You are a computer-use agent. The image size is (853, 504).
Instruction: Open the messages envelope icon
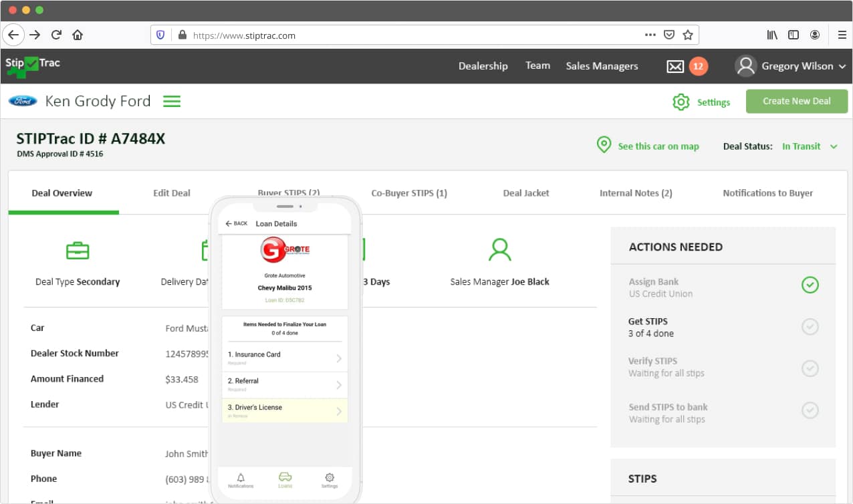(x=675, y=66)
